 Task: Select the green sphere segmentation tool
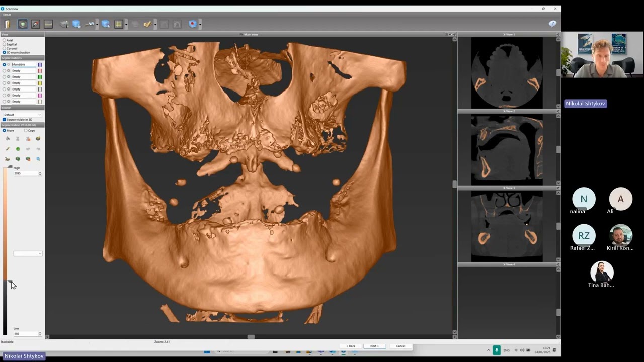tap(18, 149)
